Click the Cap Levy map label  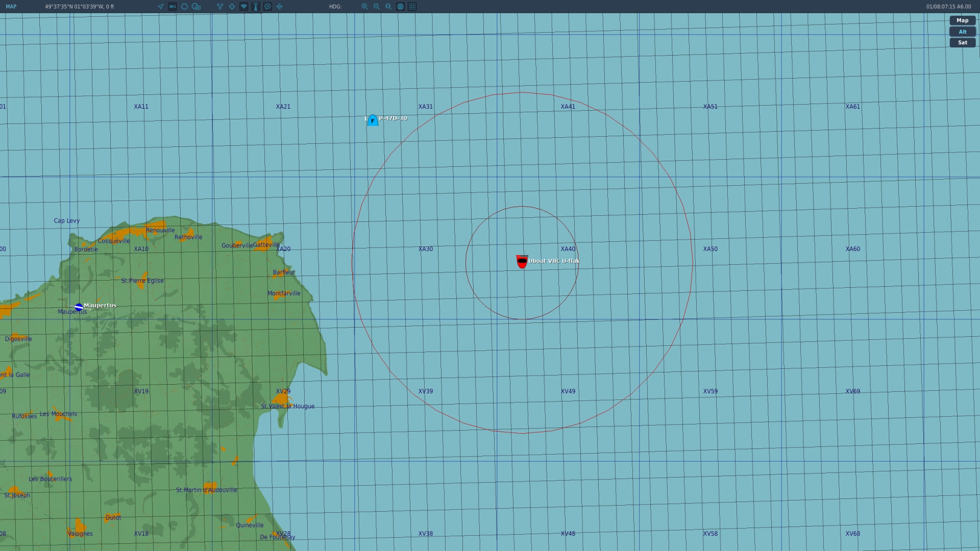click(x=67, y=221)
